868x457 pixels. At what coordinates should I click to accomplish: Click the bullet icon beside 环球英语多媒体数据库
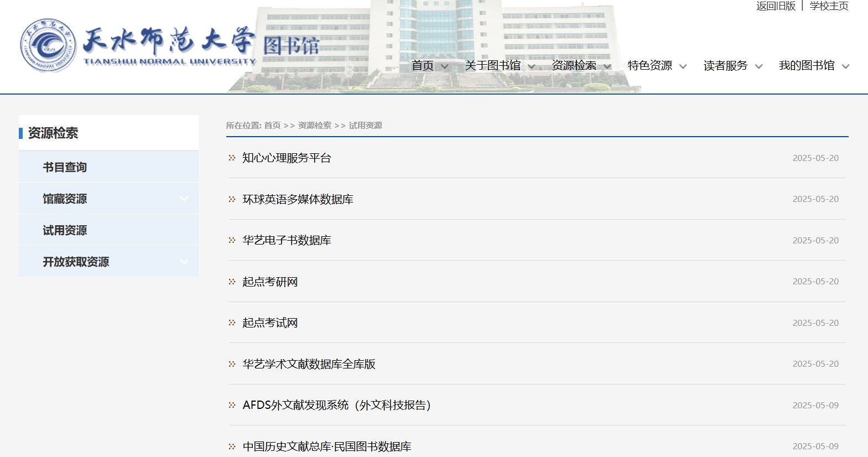(x=232, y=199)
